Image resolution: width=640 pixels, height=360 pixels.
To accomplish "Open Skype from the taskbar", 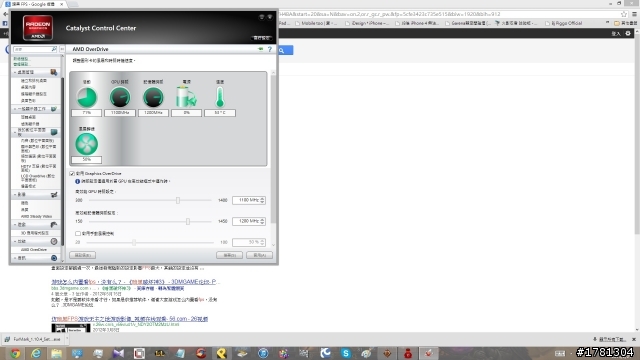I will (346, 353).
